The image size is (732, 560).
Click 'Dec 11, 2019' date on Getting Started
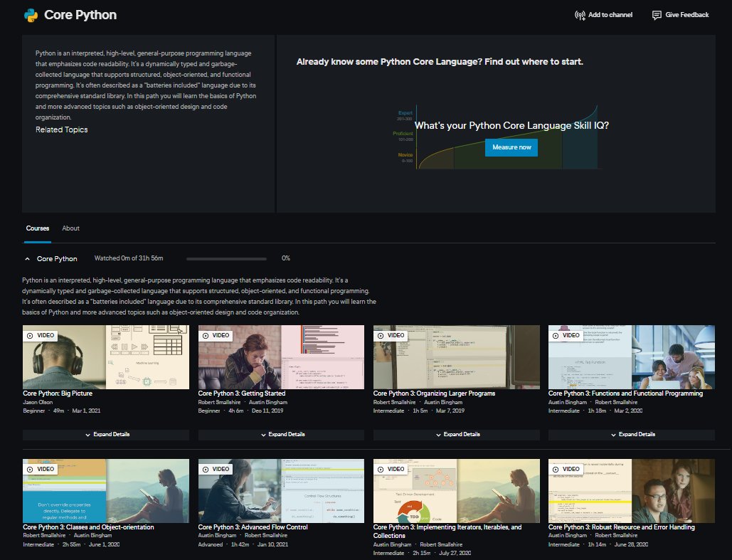coord(267,411)
